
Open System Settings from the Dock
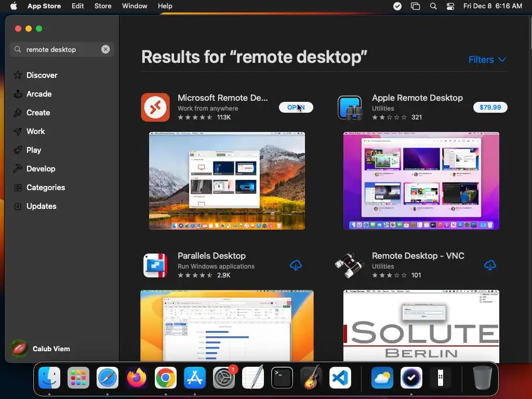(224, 377)
